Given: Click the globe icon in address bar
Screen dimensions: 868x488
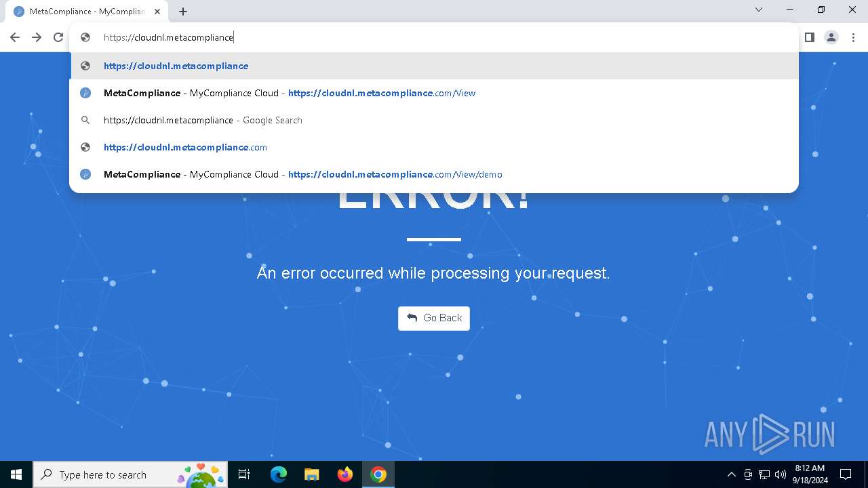Looking at the screenshot, I should coord(85,37).
